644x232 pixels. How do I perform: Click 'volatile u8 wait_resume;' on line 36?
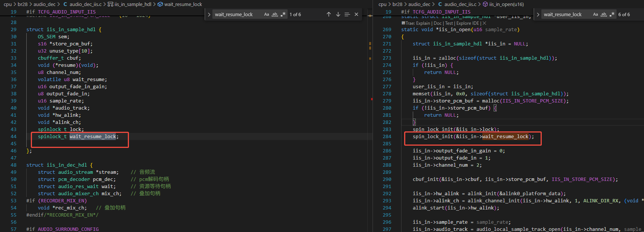[x=72, y=80]
